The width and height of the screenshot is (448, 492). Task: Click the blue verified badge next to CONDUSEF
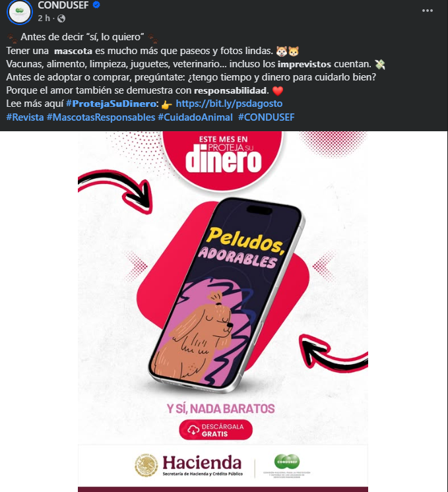click(x=96, y=5)
